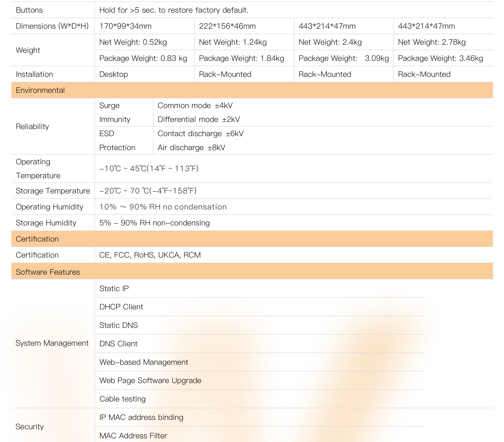Click the Contact discharge ±6kV text
The width and height of the screenshot is (504, 442).
200,134
